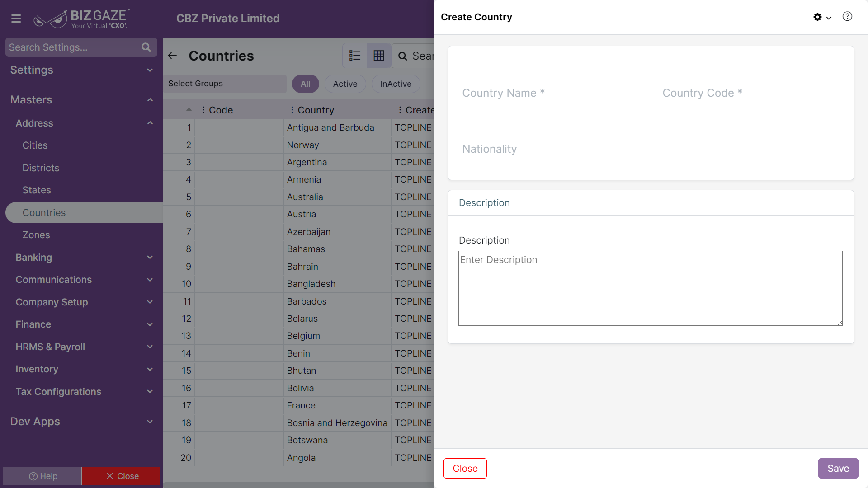Open Code column options dots
Image resolution: width=868 pixels, height=488 pixels.
tap(203, 110)
